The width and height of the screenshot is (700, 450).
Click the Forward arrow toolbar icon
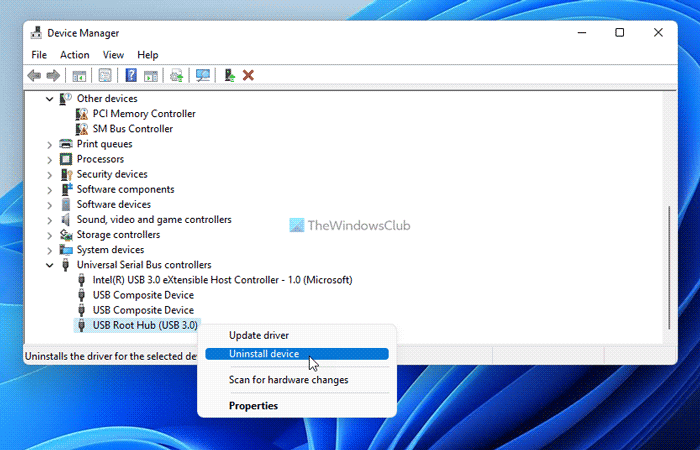[x=53, y=75]
